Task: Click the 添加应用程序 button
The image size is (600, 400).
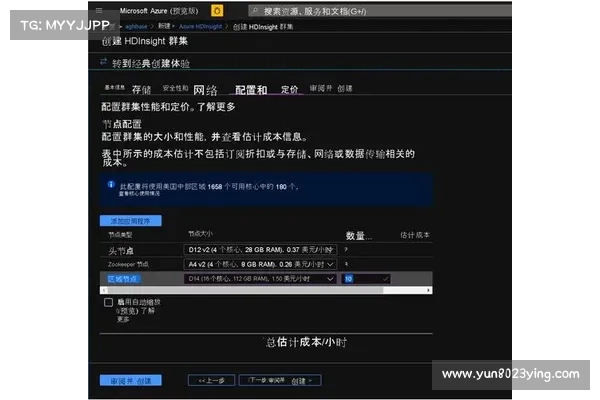Action: tap(131, 220)
